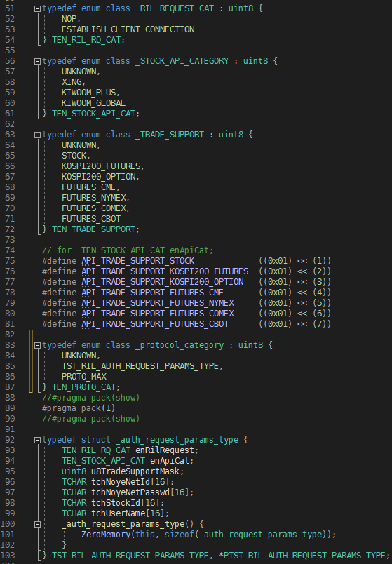The width and height of the screenshot is (392, 564).
Task: Click FUTURES_CME enumerator on line 68
Action: point(89,187)
